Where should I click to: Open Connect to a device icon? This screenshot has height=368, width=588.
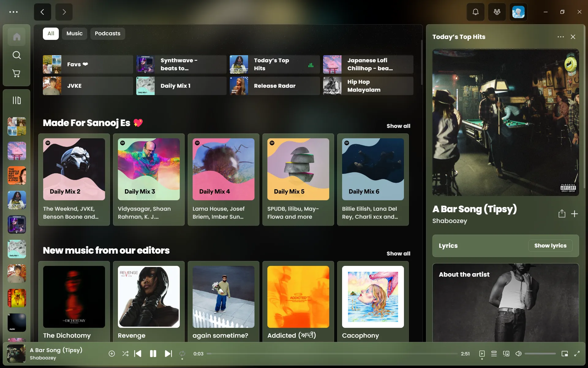[x=506, y=354]
